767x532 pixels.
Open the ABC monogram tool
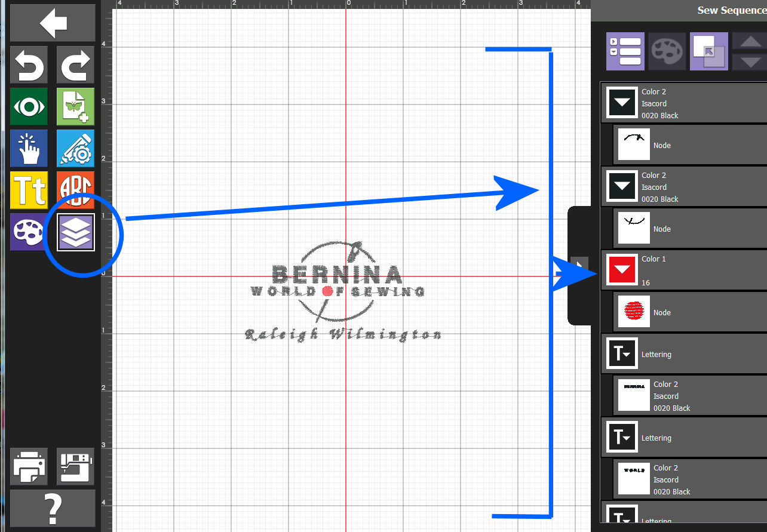coord(75,190)
